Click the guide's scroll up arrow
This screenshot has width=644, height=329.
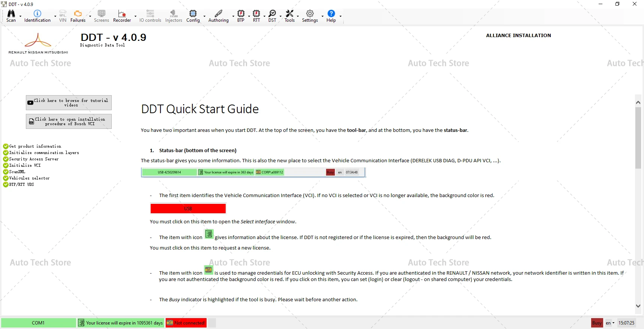638,102
